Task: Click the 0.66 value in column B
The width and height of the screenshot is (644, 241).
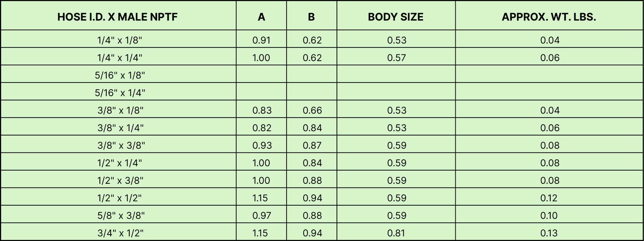Action: (x=312, y=110)
